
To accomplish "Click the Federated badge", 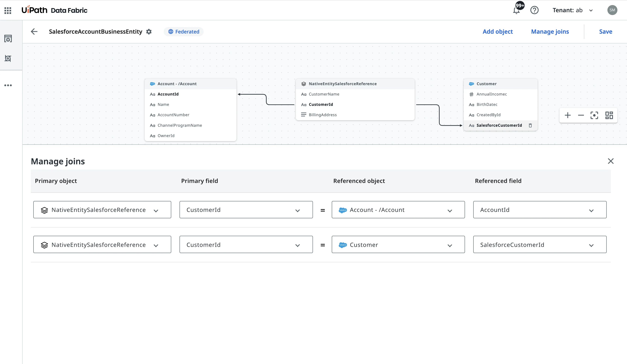I will click(x=184, y=32).
